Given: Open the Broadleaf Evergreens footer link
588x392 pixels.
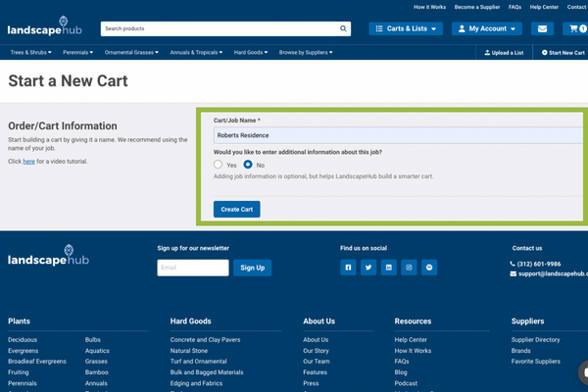Looking at the screenshot, I should point(37,362).
